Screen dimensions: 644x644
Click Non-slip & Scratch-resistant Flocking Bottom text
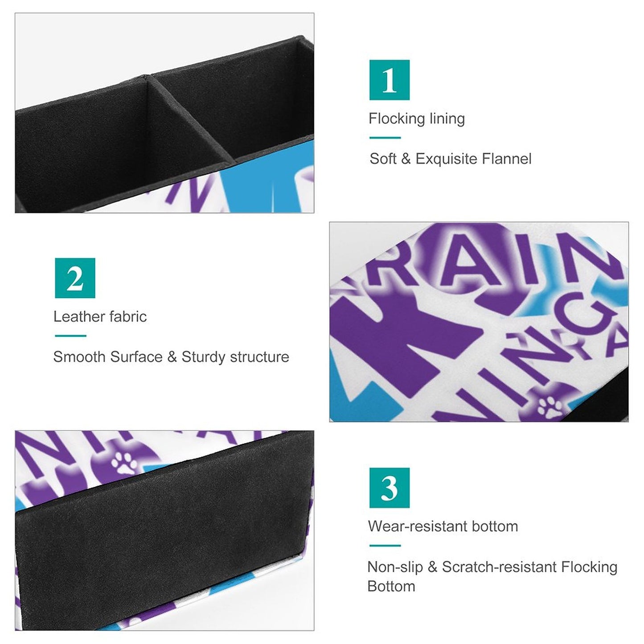point(492,576)
